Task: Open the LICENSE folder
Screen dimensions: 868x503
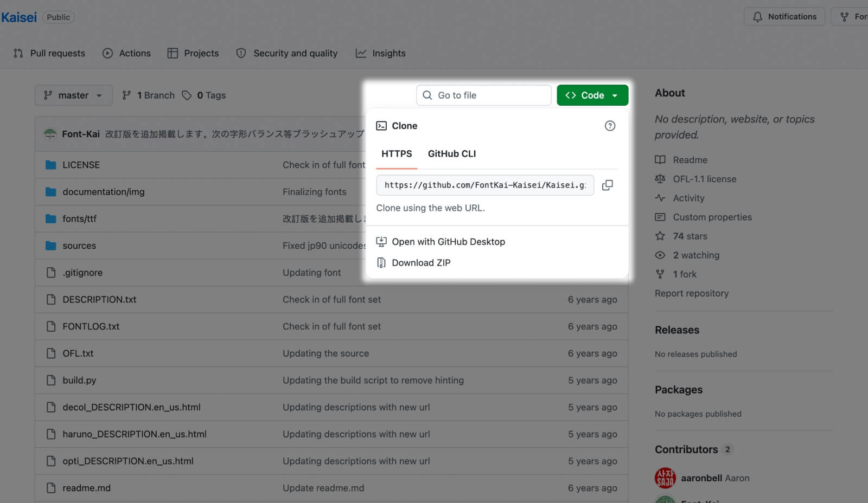Action: [81, 165]
